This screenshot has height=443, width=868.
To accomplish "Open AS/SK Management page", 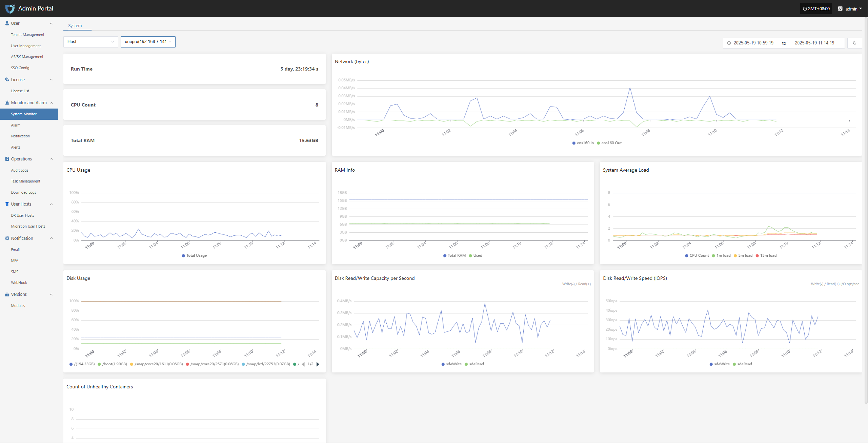I will (27, 57).
